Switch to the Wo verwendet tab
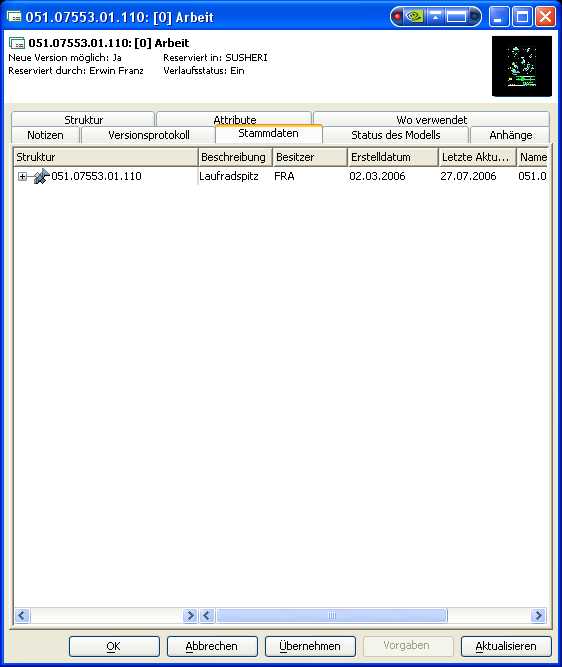This screenshot has width=562, height=667. (431, 119)
